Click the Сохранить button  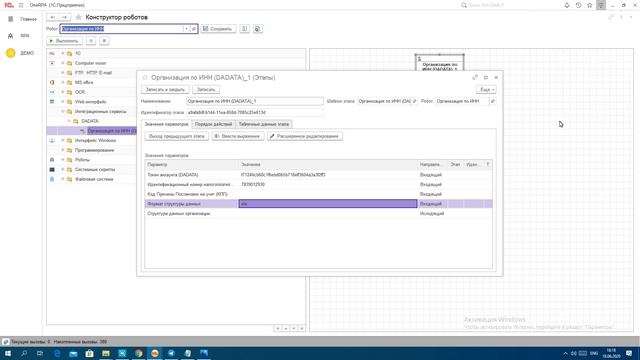pyautogui.click(x=218, y=29)
